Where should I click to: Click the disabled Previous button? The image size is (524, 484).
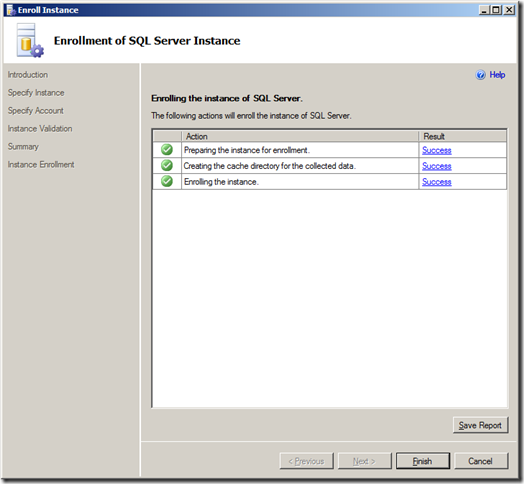point(306,461)
